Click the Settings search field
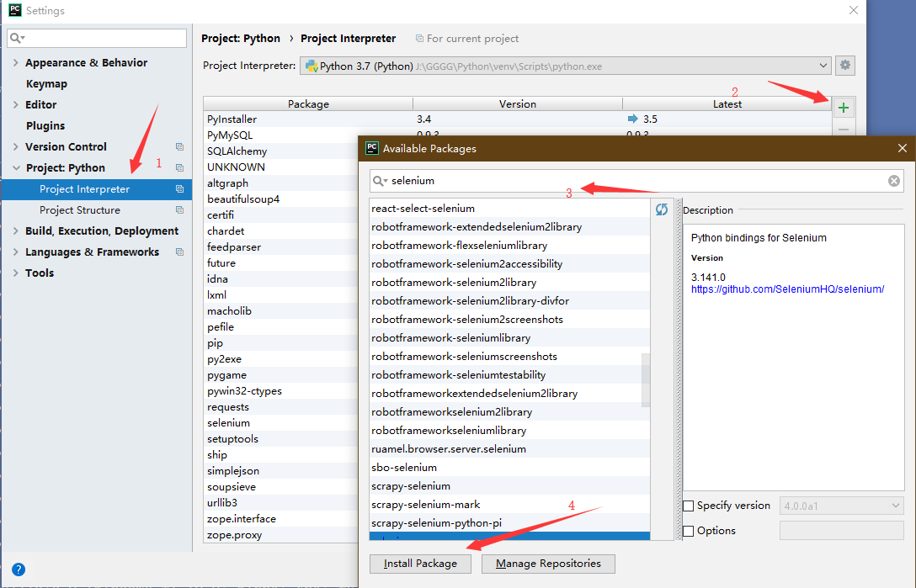 (96, 38)
